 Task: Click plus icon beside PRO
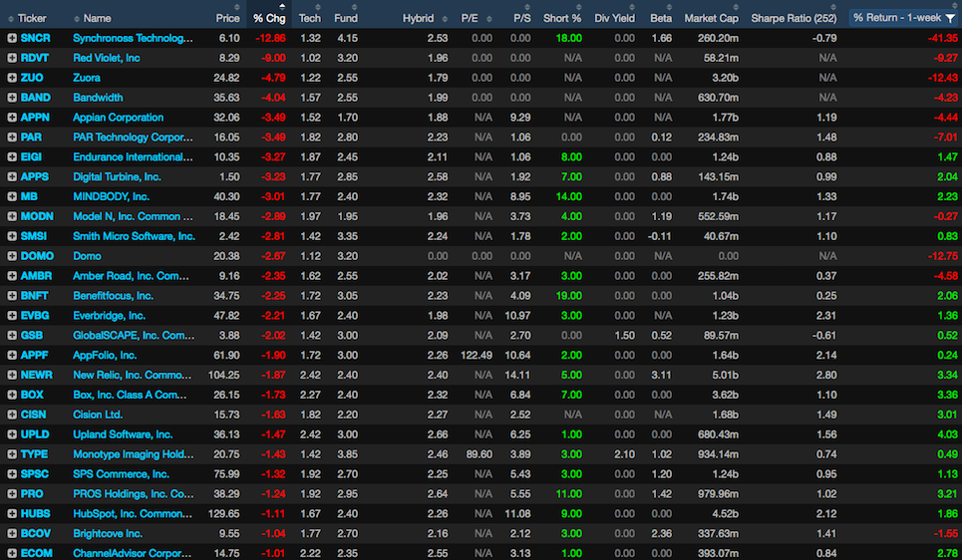pyautogui.click(x=12, y=494)
